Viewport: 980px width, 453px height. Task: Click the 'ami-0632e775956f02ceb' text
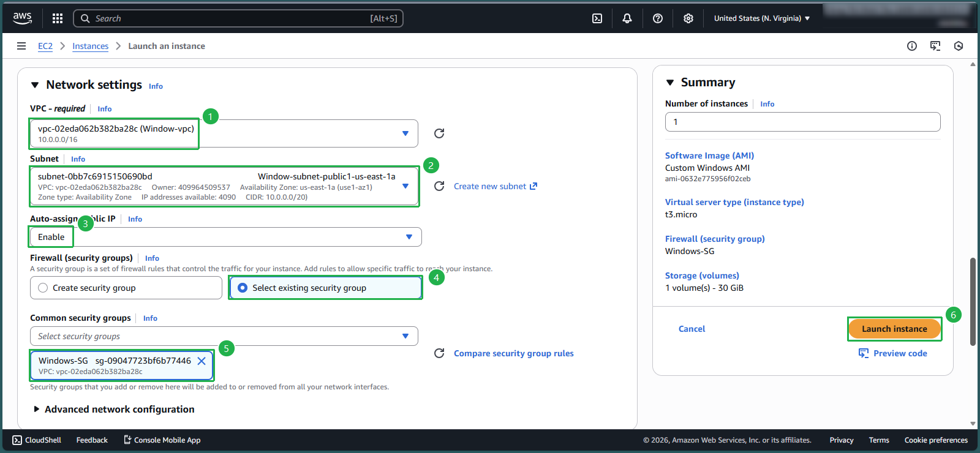[707, 179]
